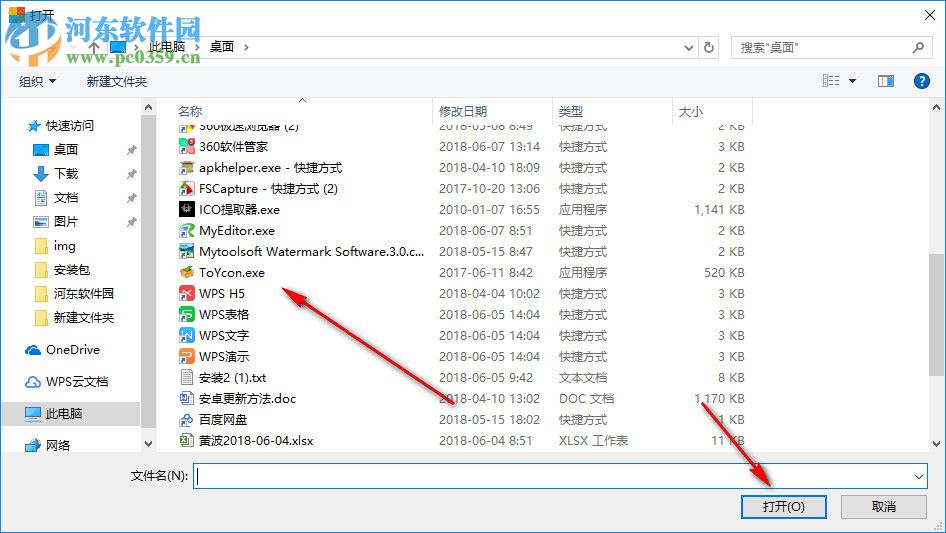Image resolution: width=946 pixels, height=533 pixels.
Task: Expand the view options dropdown arrow
Action: pos(852,81)
